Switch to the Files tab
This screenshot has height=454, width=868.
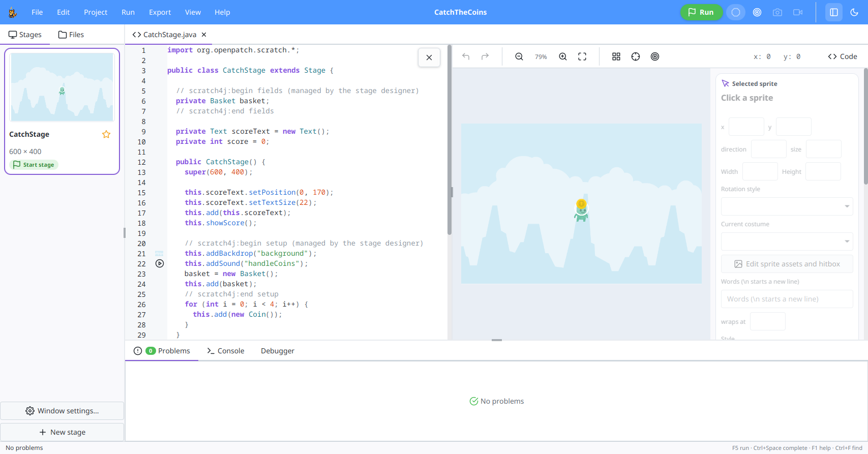click(x=71, y=35)
